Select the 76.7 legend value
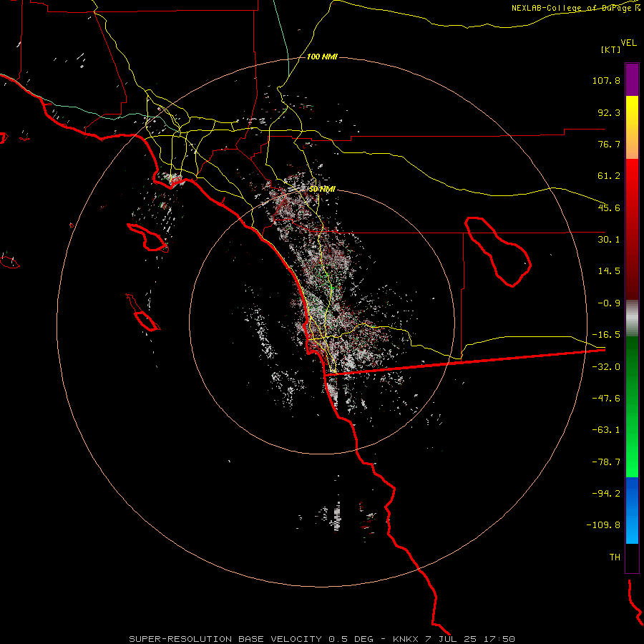 (x=609, y=144)
